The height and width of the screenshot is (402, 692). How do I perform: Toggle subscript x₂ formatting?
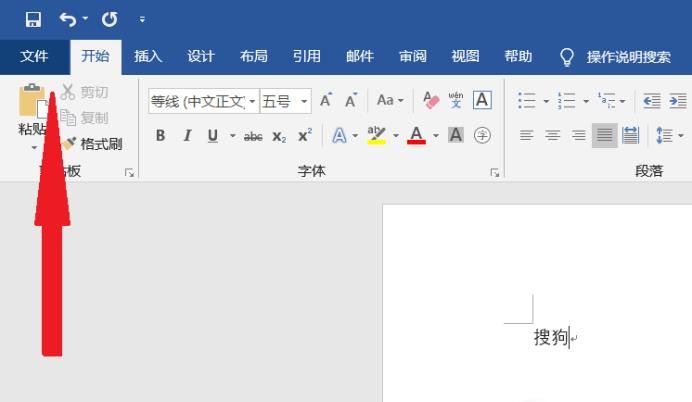point(279,136)
